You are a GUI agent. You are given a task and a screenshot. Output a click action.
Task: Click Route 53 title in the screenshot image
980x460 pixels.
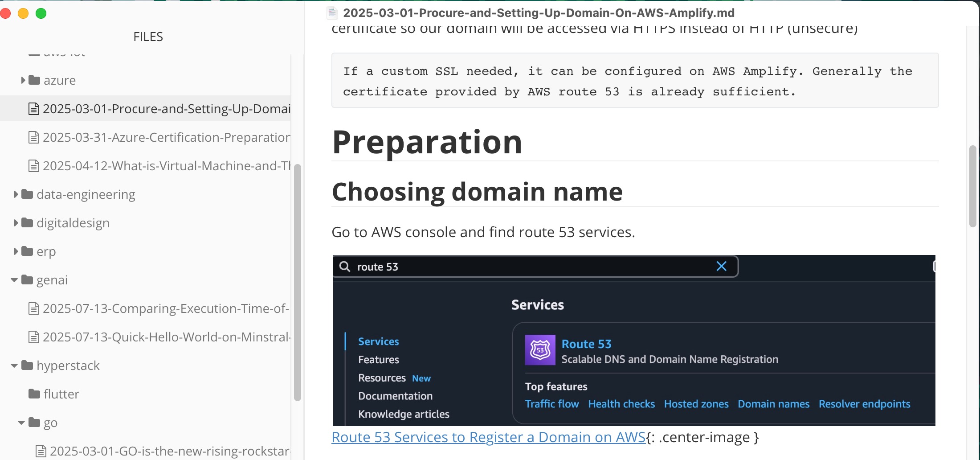(586, 344)
